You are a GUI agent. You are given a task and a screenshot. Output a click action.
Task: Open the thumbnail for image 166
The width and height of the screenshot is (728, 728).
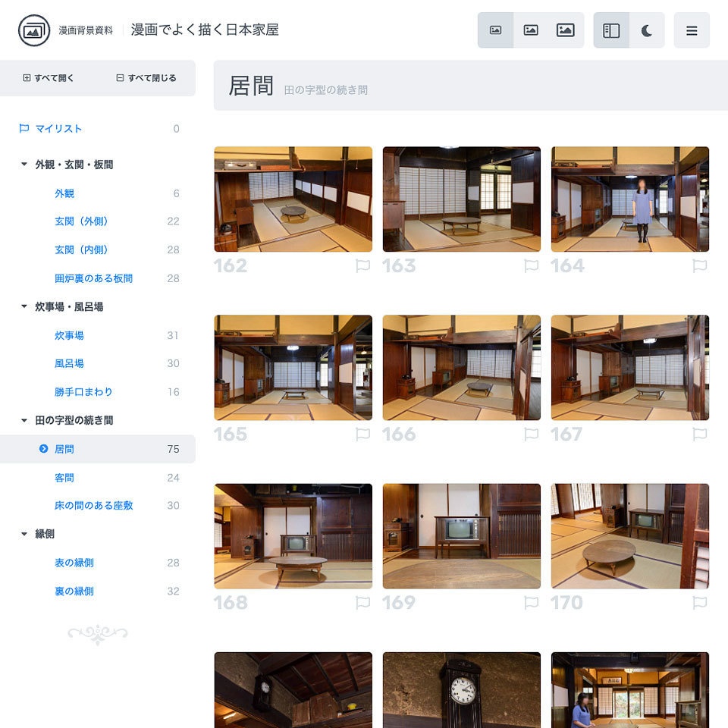pos(461,367)
